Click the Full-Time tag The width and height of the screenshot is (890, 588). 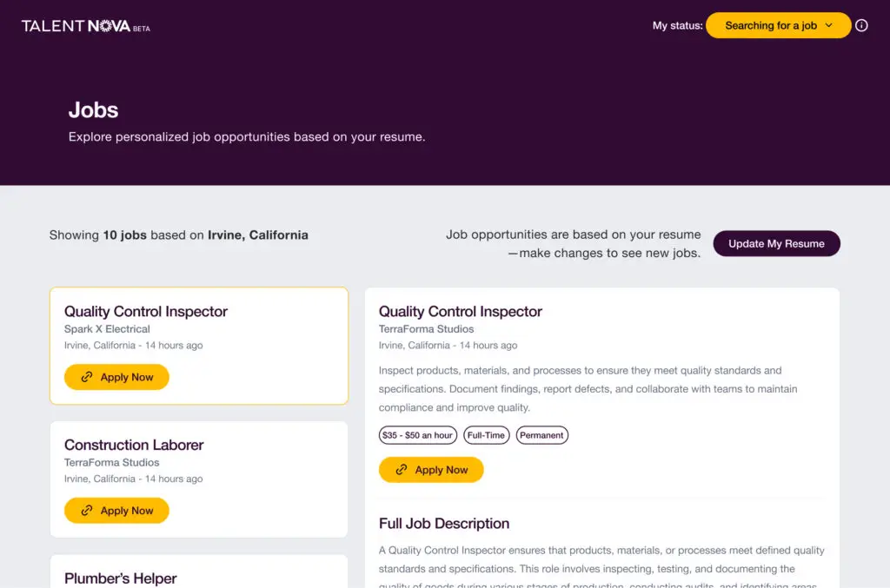(x=487, y=435)
